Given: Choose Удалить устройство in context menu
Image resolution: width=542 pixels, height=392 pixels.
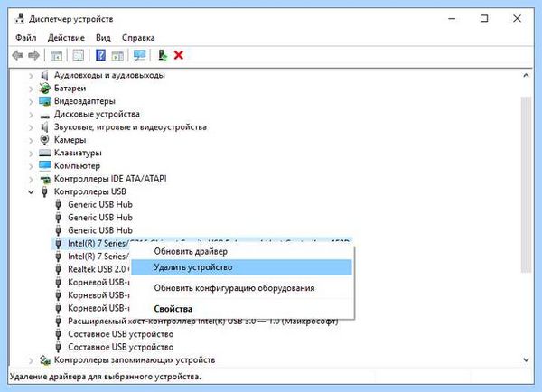Looking at the screenshot, I should click(x=241, y=267).
